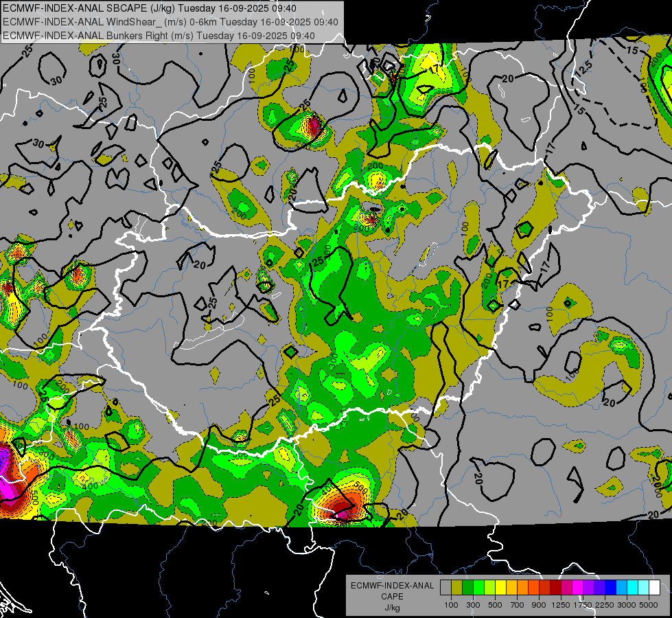Screen dimensions: 672x618
Task: Click the SBCAPE title line in header
Action: pyautogui.click(x=149, y=8)
